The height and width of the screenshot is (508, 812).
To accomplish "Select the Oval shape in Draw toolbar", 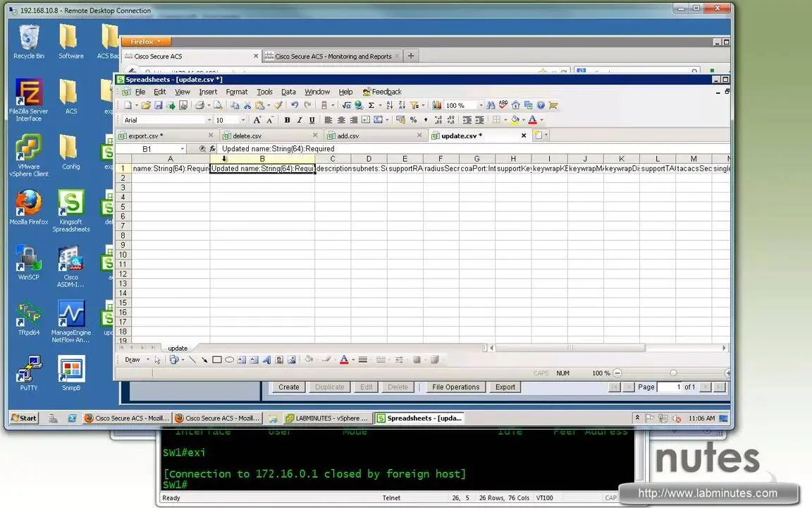I will pos(229,360).
